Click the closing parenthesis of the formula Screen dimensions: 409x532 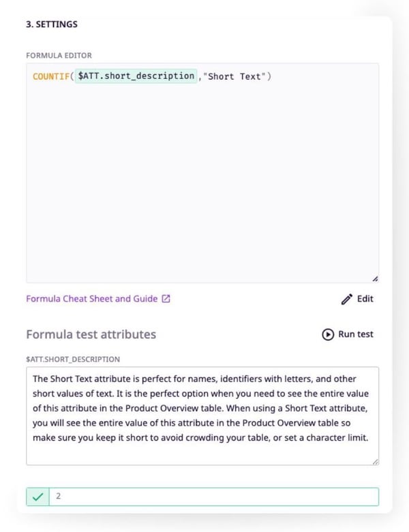coord(269,76)
